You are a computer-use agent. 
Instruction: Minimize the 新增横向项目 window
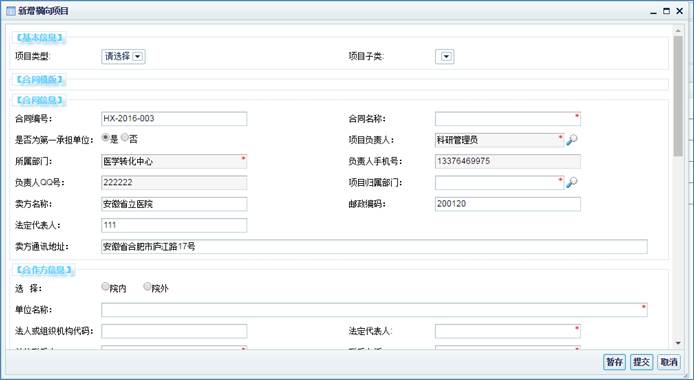click(653, 12)
